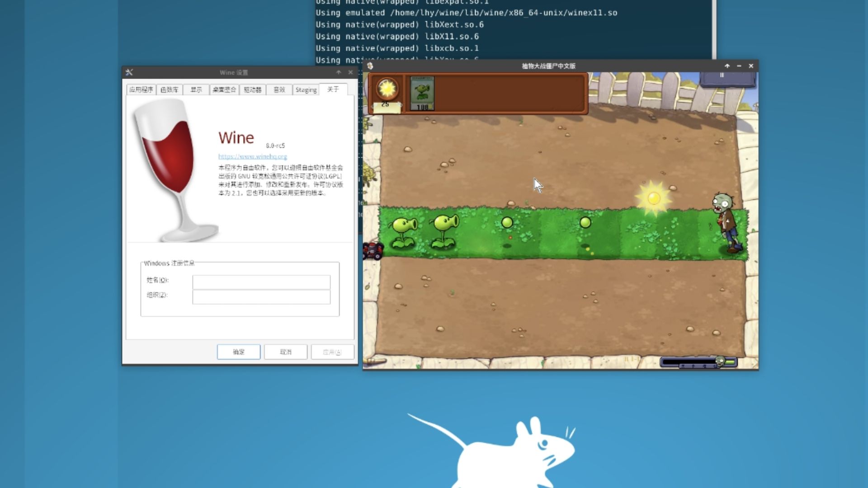Screen dimensions: 868x488
Task: Click the game window's title bar app icon
Action: 370,66
